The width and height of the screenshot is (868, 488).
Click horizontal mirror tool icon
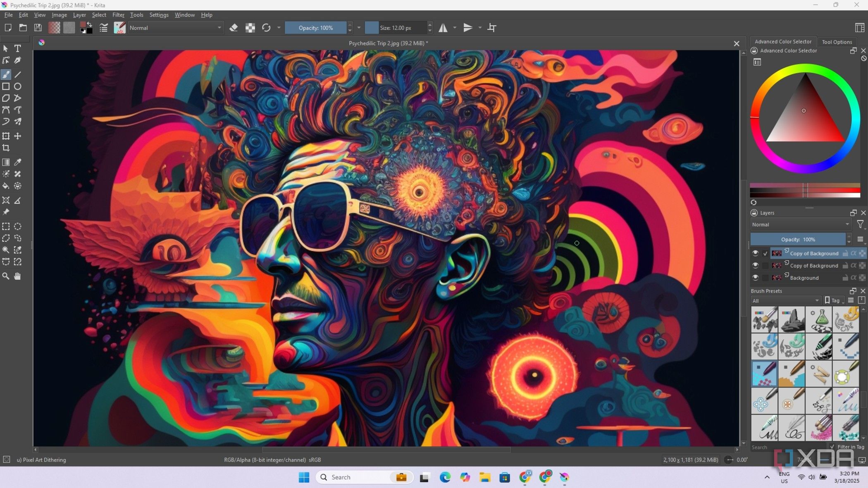(x=443, y=28)
